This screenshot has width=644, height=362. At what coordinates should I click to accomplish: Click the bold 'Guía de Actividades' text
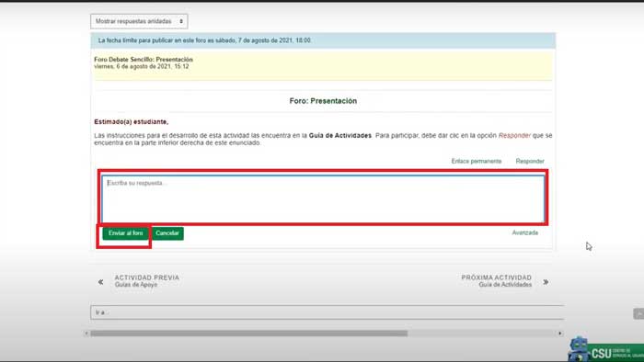(340, 135)
